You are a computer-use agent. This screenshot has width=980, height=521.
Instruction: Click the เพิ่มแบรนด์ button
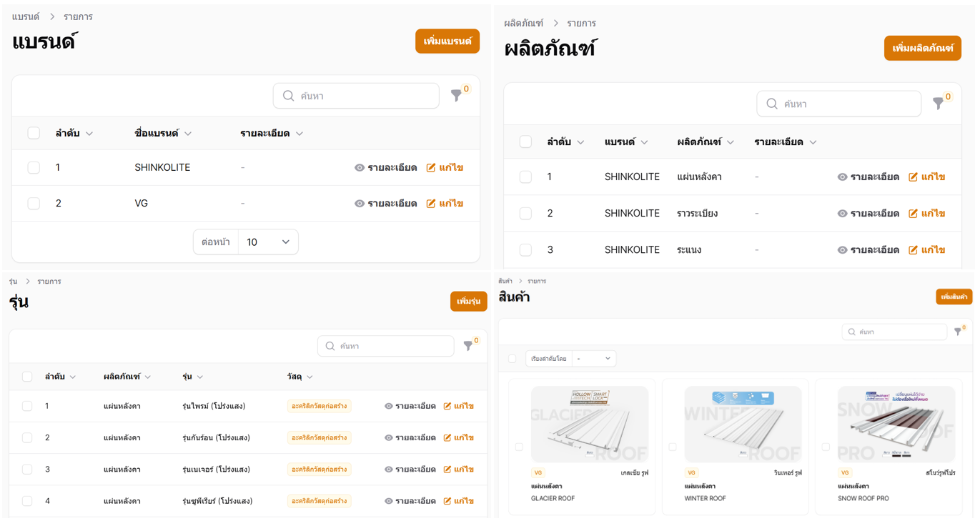[x=447, y=41]
